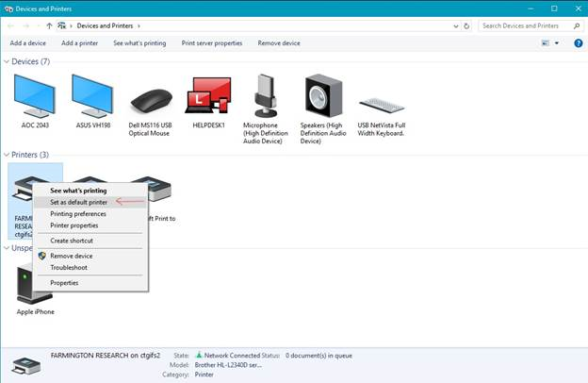
Task: Select the Microsoft Print to printer icon
Action: click(x=160, y=189)
